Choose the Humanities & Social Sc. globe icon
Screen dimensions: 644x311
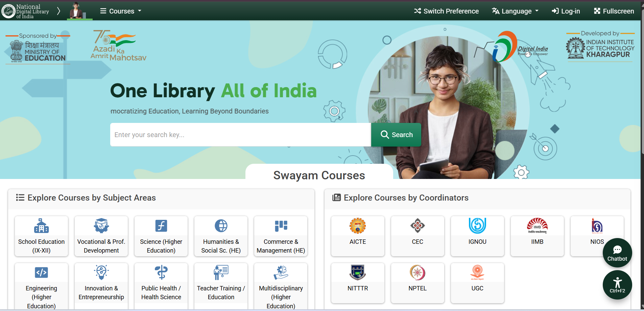(221, 226)
